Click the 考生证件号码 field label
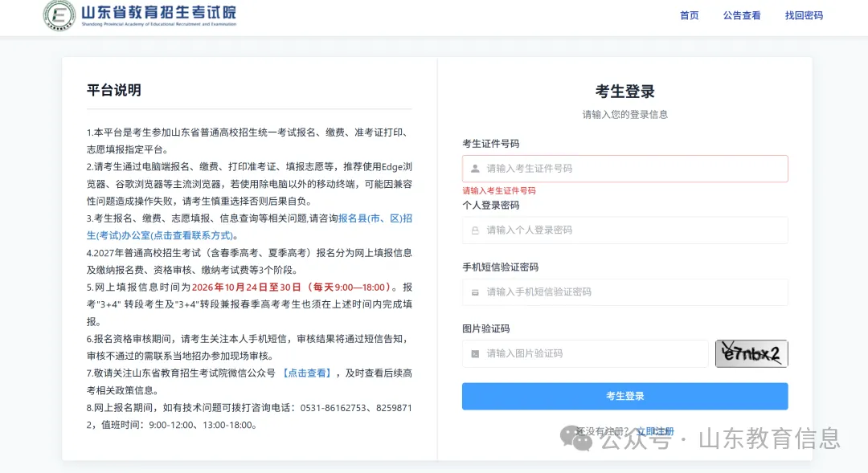The image size is (868, 473). (491, 144)
